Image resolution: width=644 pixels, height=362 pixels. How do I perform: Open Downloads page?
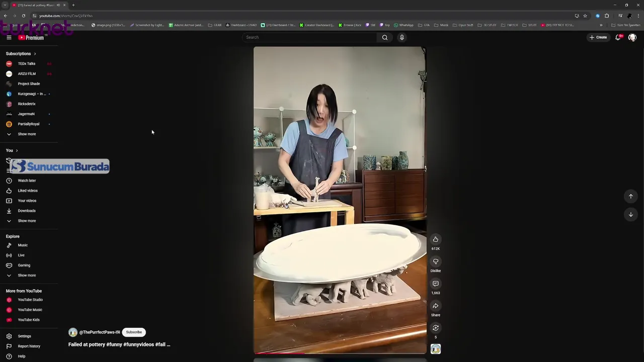pyautogui.click(x=27, y=211)
